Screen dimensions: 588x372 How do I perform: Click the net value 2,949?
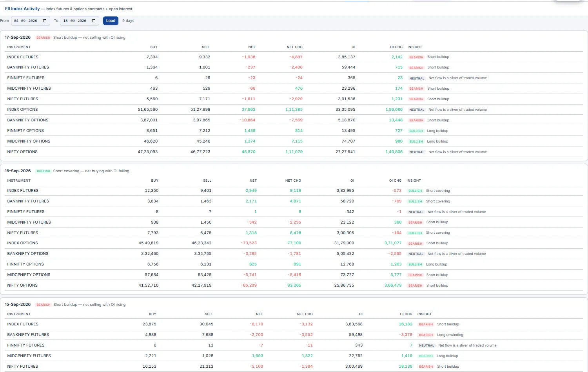[x=251, y=191]
